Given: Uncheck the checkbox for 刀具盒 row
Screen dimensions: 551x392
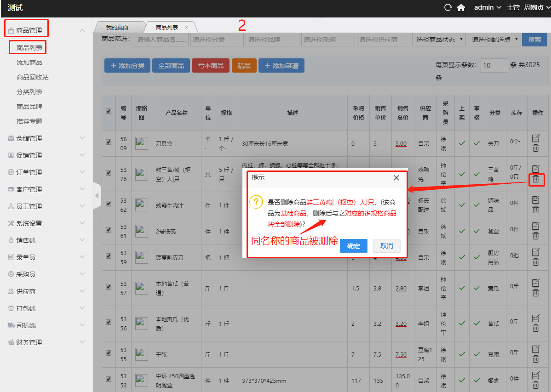Looking at the screenshot, I should click(109, 142).
